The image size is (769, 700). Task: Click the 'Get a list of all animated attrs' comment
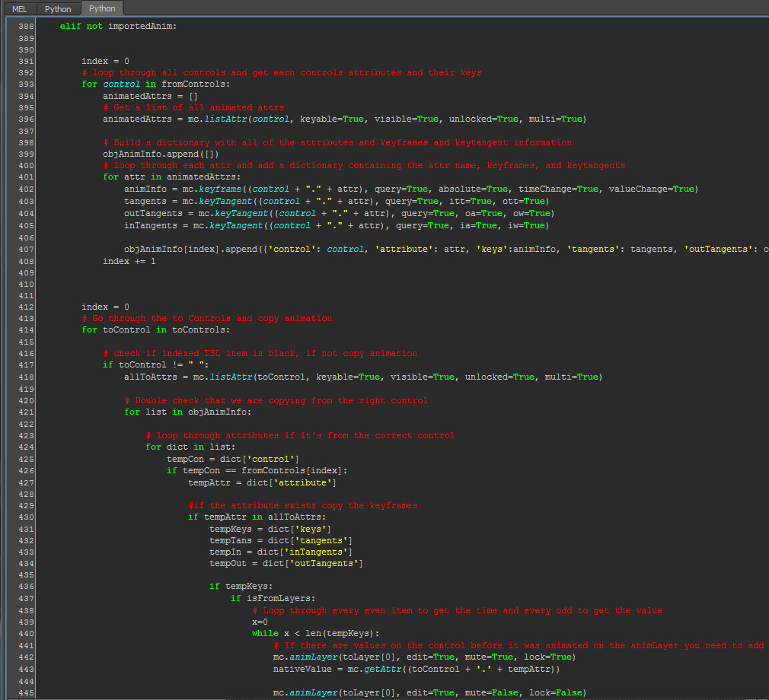coord(193,108)
